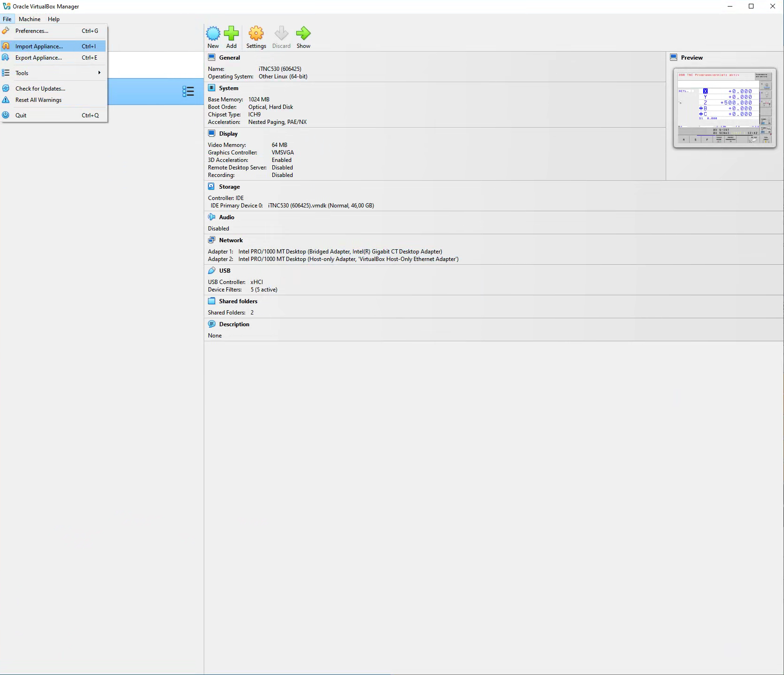Open machine Settings gear icon
The width and height of the screenshot is (784, 675).
[x=256, y=33]
